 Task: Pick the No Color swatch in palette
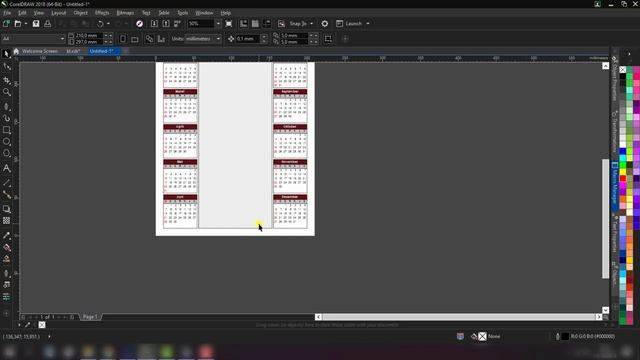(623, 70)
